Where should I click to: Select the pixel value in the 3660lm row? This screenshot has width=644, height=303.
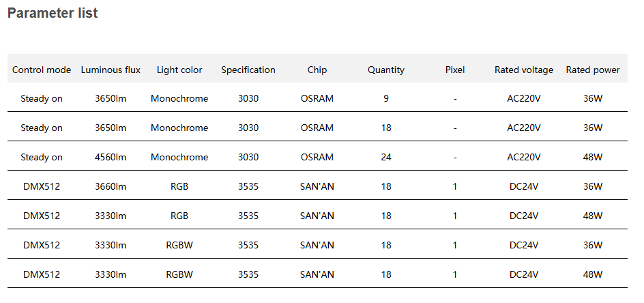455,186
